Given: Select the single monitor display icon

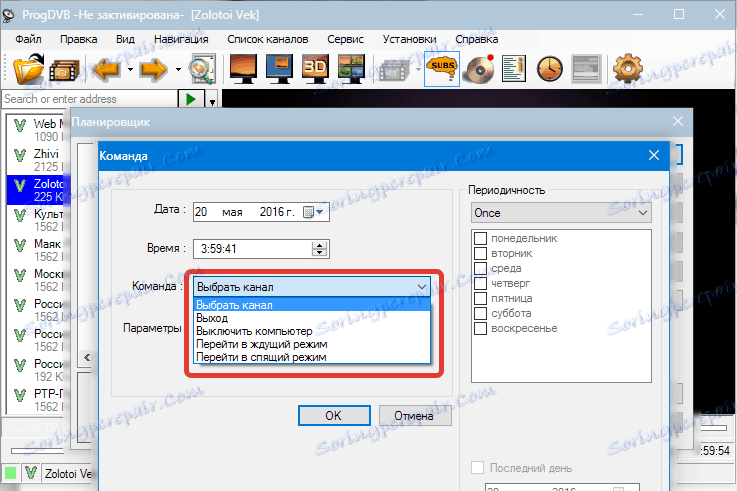Looking at the screenshot, I should (243, 69).
